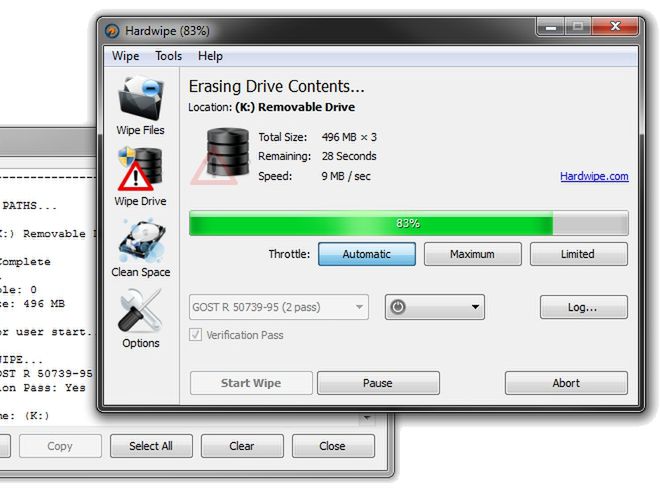Viewport: 660px width, 493px height.
Task: Open the Tools menu
Action: (168, 56)
